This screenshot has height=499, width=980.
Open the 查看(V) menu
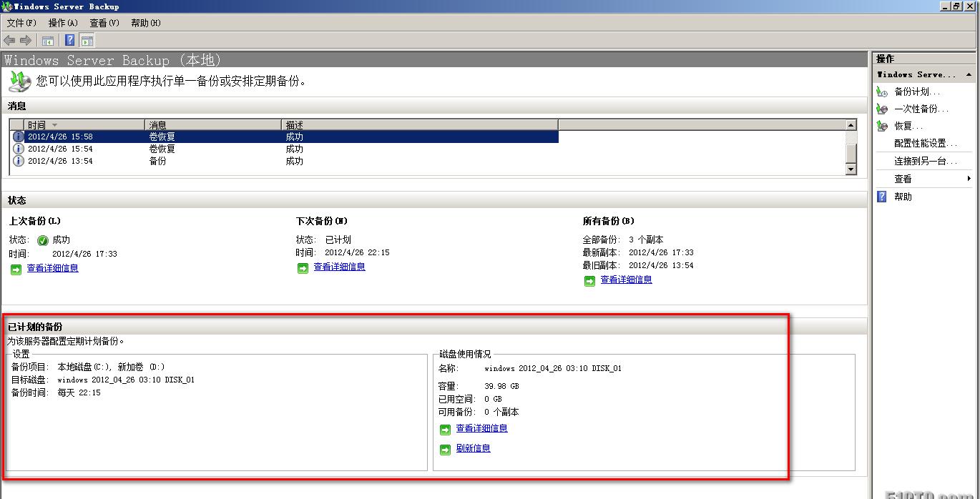104,23
